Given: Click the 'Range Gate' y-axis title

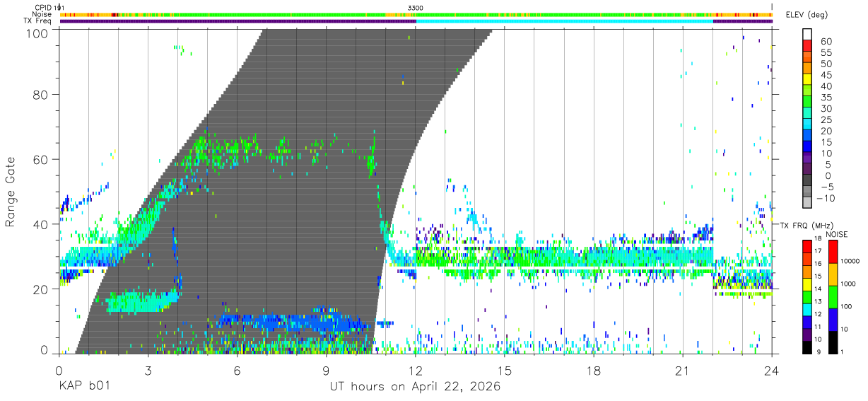Looking at the screenshot, I should coord(11,192).
